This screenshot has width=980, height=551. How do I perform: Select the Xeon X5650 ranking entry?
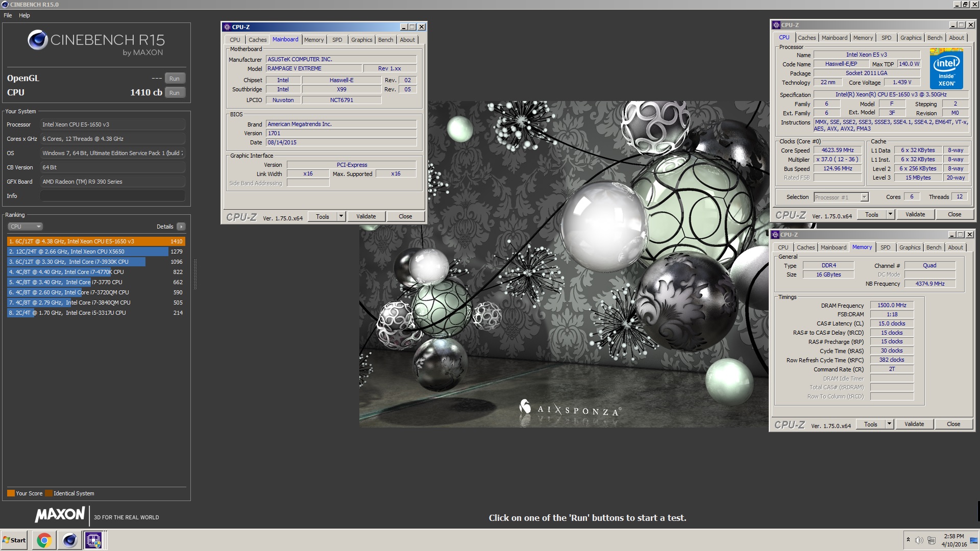point(96,252)
